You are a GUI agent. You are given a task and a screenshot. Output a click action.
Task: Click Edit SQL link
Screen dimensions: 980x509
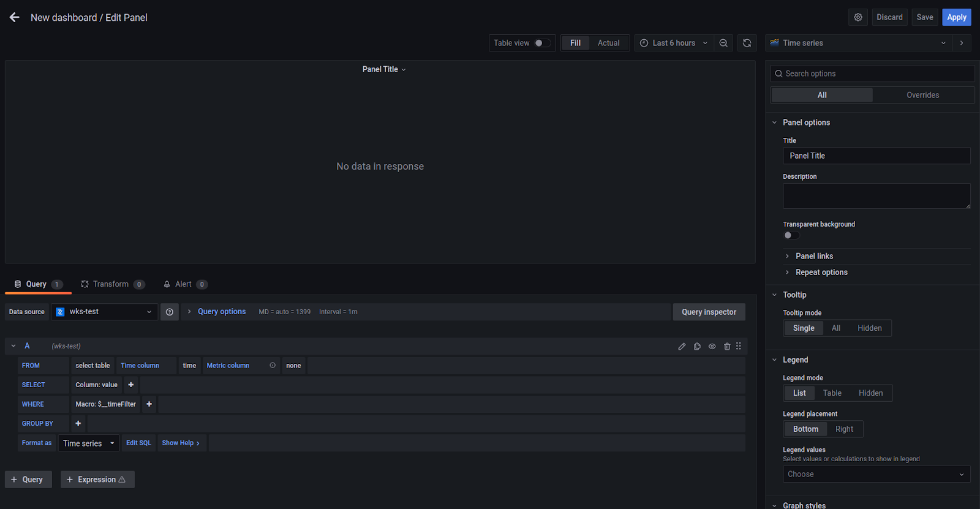click(x=138, y=443)
